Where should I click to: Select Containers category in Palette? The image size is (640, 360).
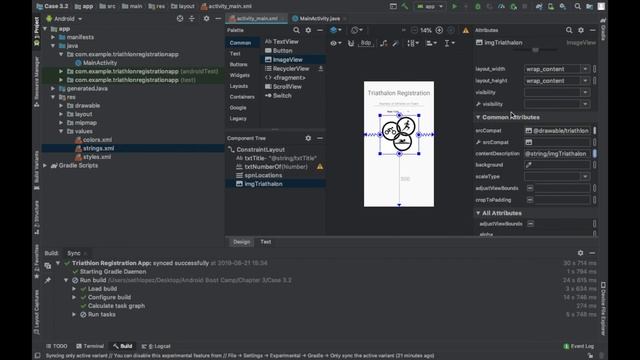242,97
